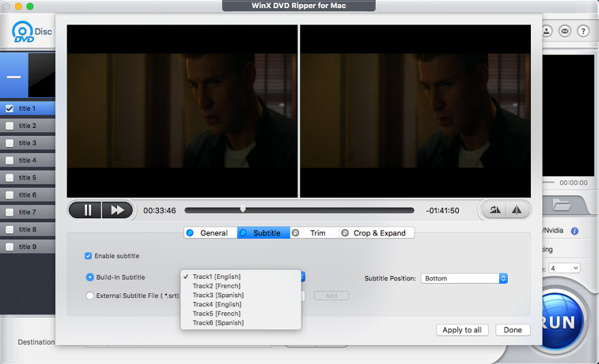Screen dimensions: 599x364
Task: Click the blue info icon near Nvidia
Action: pos(574,231)
